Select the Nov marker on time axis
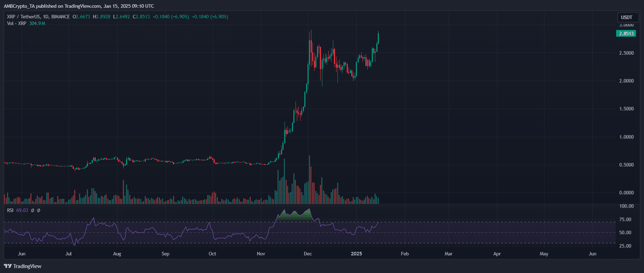Screen dimensions: 644x273 click(261, 254)
